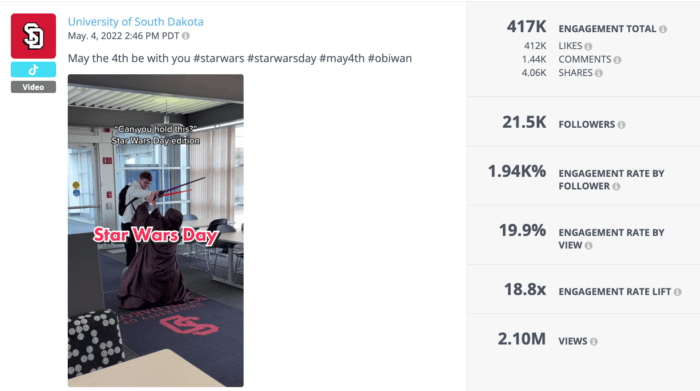The height and width of the screenshot is (391, 700).
Task: Click the 417K engagement total value
Action: coord(526,27)
